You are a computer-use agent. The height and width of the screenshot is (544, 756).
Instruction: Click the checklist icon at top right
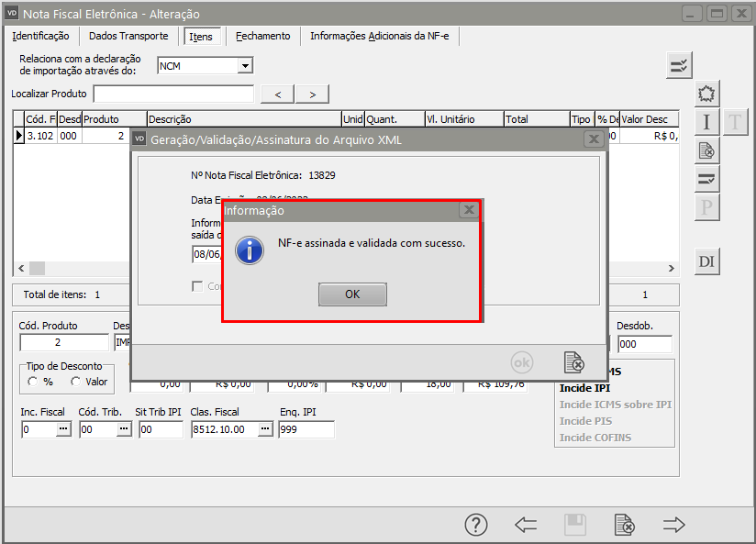[679, 65]
